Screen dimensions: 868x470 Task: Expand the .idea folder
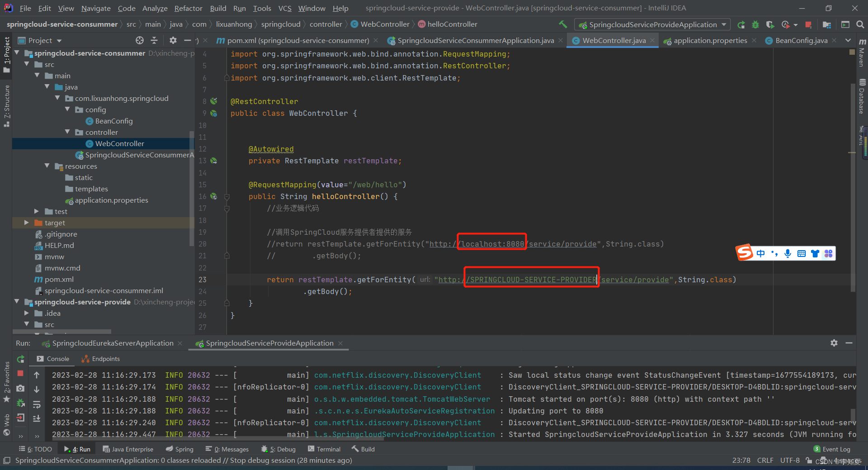[x=27, y=313]
